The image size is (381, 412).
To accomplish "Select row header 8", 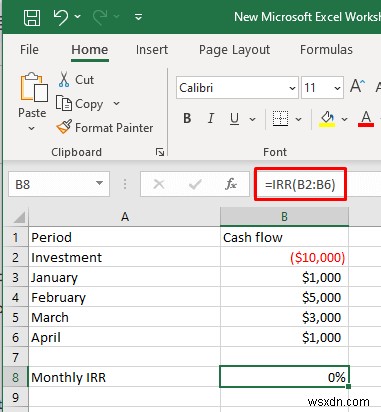I will click(x=16, y=377).
